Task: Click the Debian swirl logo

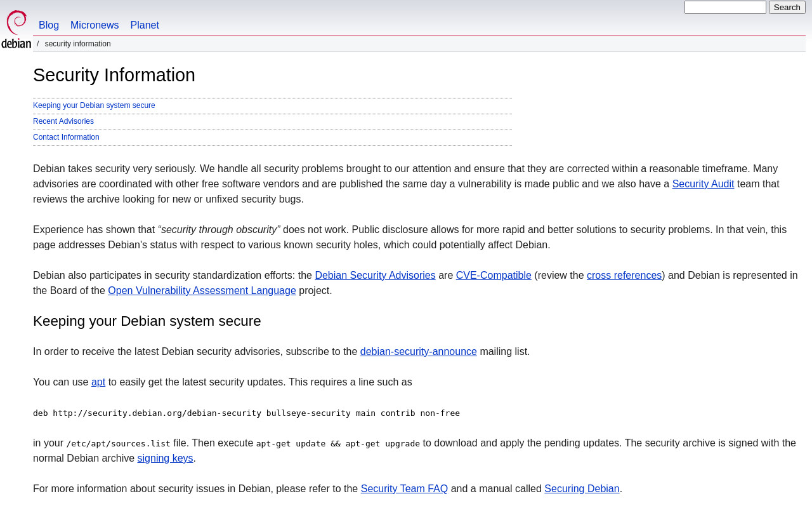Action: pos(16,29)
